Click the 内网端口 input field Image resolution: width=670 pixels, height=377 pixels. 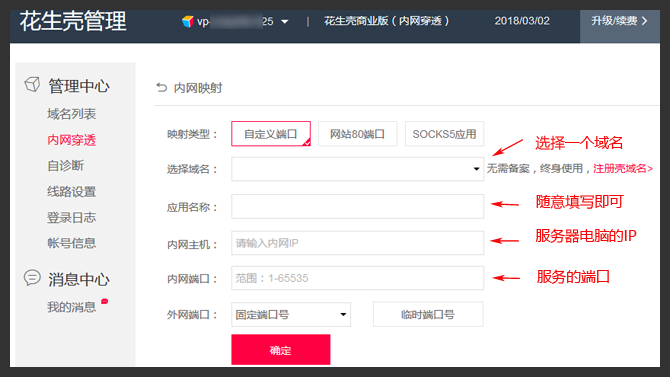click(x=358, y=278)
